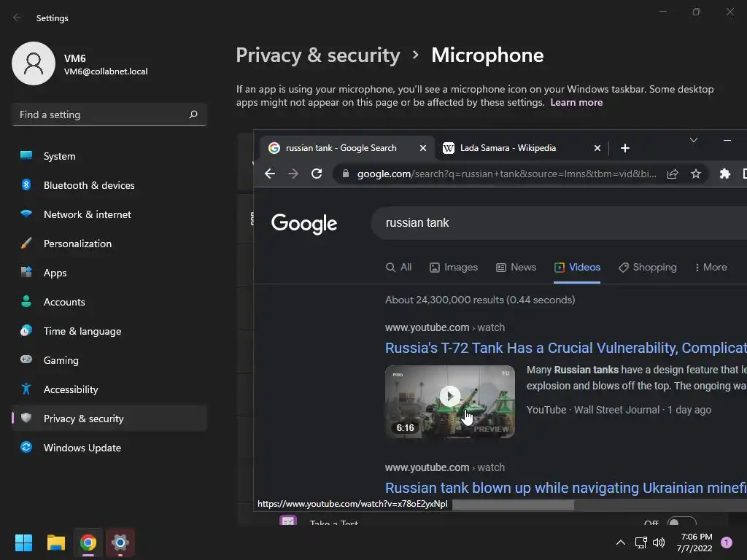This screenshot has width=747, height=560.
Task: Open Personalization settings
Action: coord(109,244)
